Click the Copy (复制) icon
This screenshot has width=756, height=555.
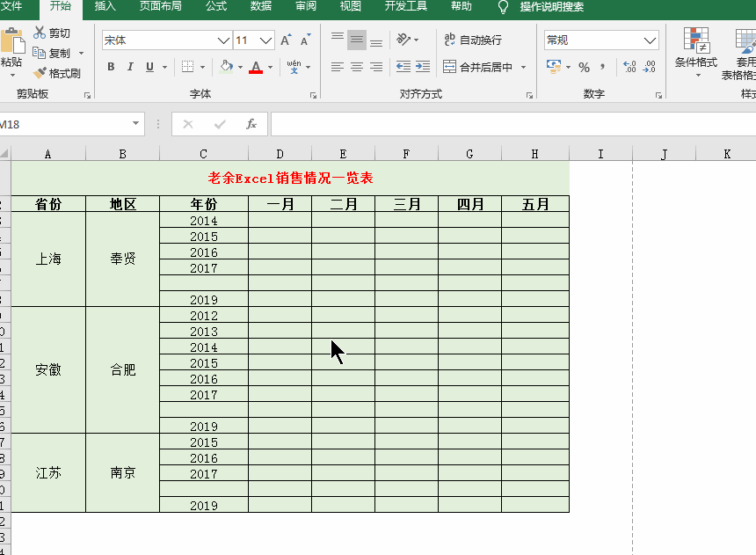tap(40, 53)
